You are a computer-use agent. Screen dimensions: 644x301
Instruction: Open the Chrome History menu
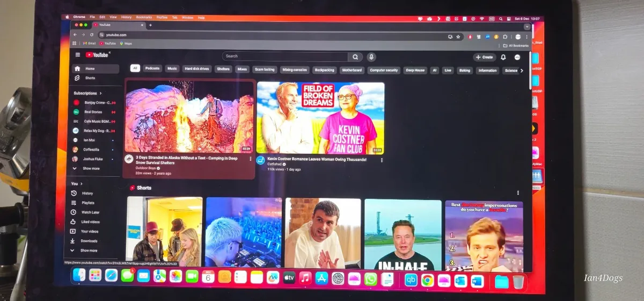tap(126, 17)
